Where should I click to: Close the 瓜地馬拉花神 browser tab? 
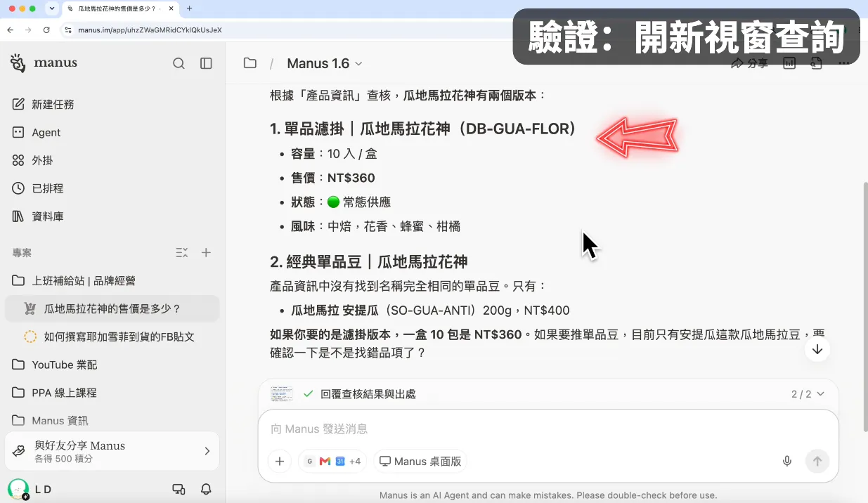coord(171,8)
